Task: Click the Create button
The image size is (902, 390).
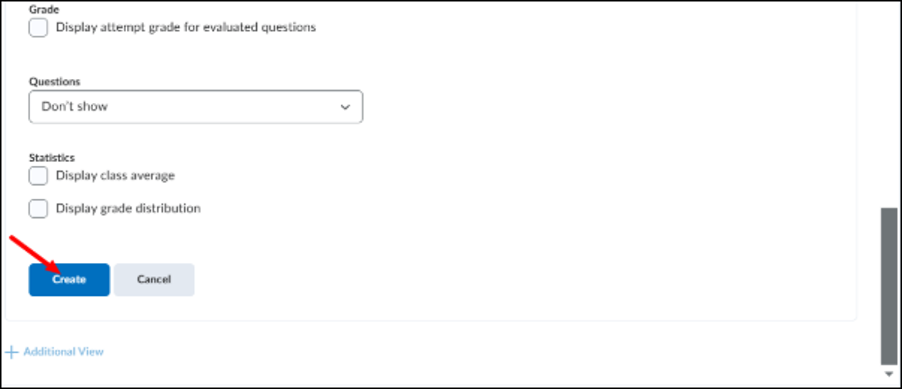Action: (x=69, y=280)
